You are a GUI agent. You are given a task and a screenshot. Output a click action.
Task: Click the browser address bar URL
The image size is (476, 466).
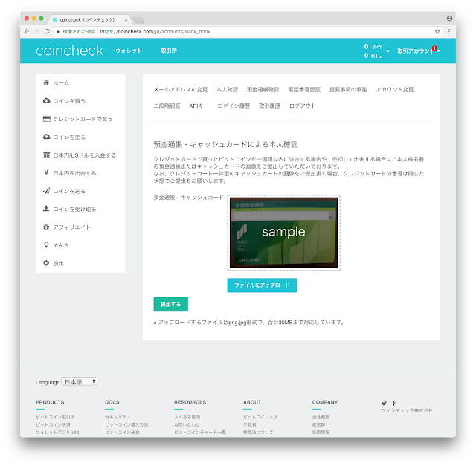point(155,31)
